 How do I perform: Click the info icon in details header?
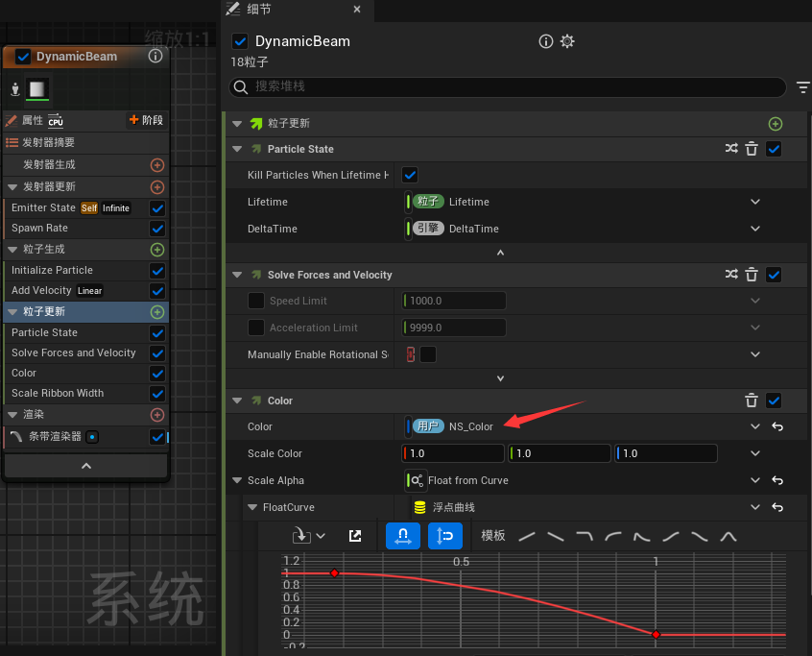pyautogui.click(x=546, y=41)
